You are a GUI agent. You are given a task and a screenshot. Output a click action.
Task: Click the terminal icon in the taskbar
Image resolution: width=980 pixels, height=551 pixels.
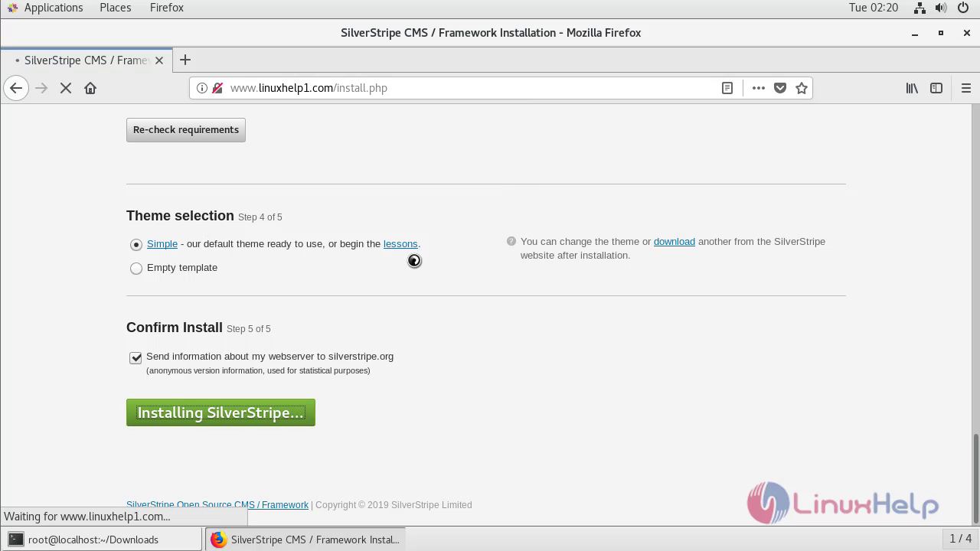point(15,540)
